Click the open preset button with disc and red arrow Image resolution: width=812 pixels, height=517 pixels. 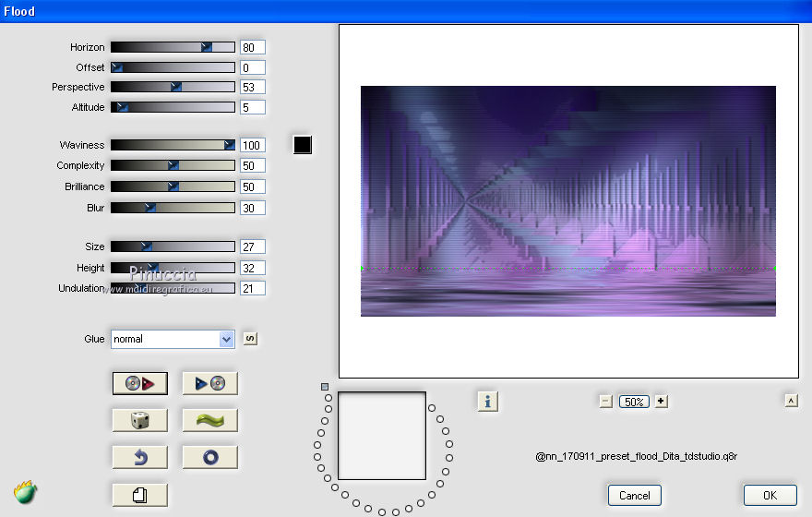(140, 383)
